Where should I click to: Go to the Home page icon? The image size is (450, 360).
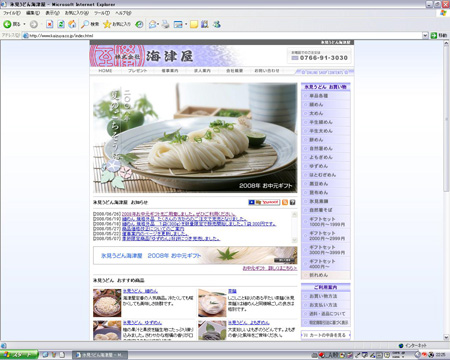coord(72,24)
